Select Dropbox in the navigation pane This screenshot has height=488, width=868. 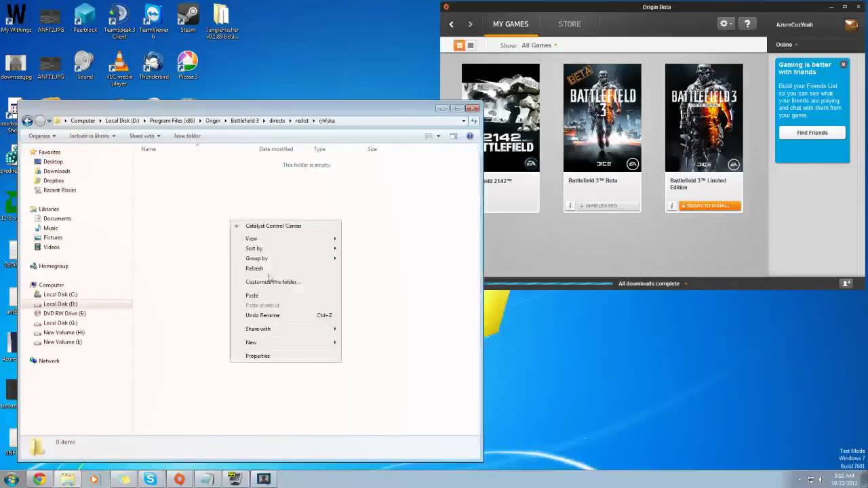pos(53,180)
